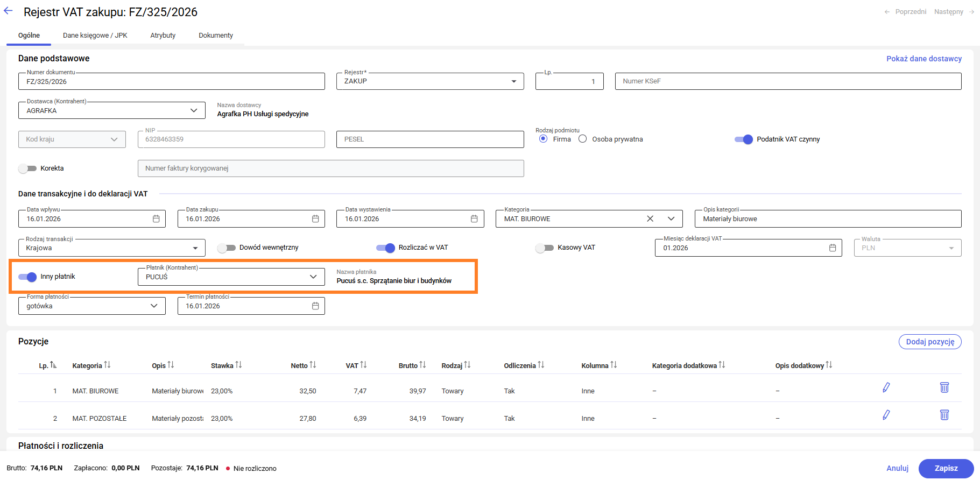Delete the MAT. POZOSTAŁE position row

click(944, 415)
